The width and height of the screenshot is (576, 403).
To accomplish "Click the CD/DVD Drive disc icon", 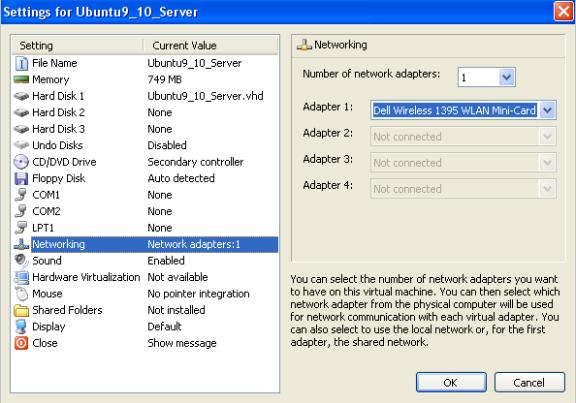I will pyautogui.click(x=21, y=162).
